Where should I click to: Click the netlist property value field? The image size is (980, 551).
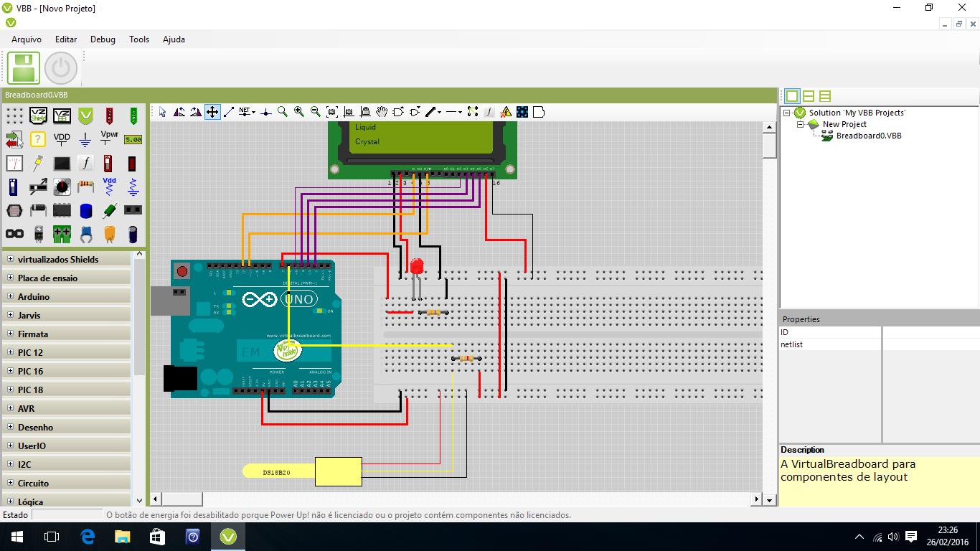coord(930,344)
